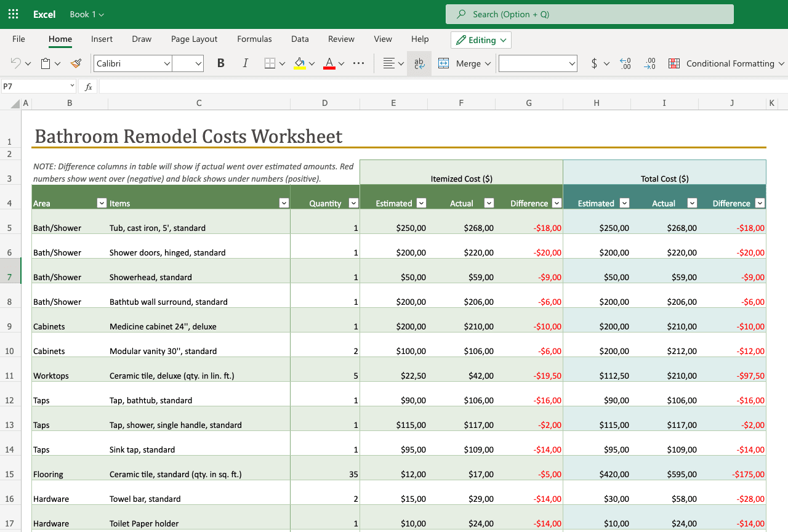Open the Insert tab
Image resolution: width=788 pixels, height=532 pixels.
102,39
